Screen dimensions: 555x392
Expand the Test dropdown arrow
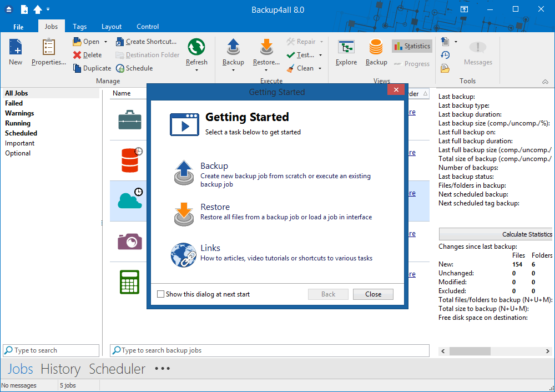pyautogui.click(x=320, y=55)
